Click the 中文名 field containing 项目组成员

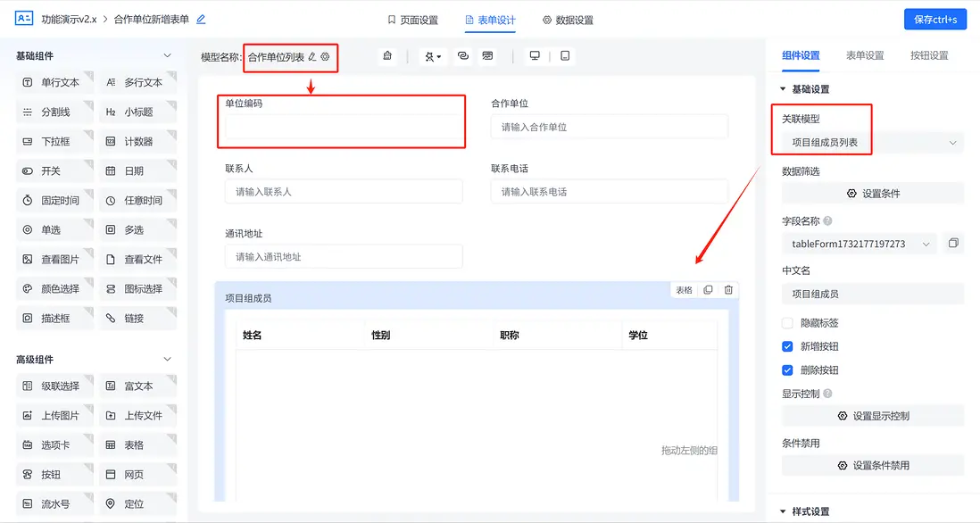[873, 294]
